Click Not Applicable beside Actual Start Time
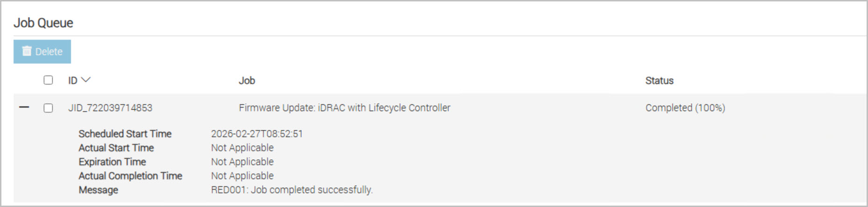This screenshot has width=868, height=207. click(242, 148)
